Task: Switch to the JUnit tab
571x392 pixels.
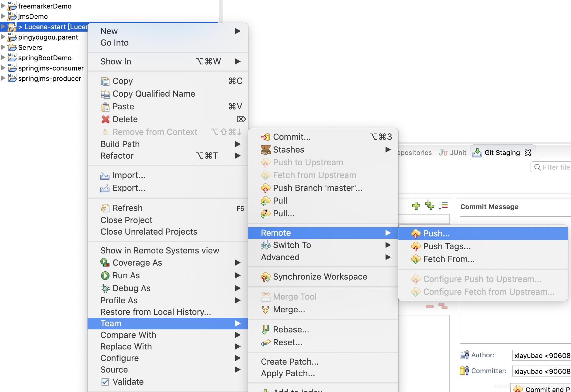Action: [x=452, y=153]
